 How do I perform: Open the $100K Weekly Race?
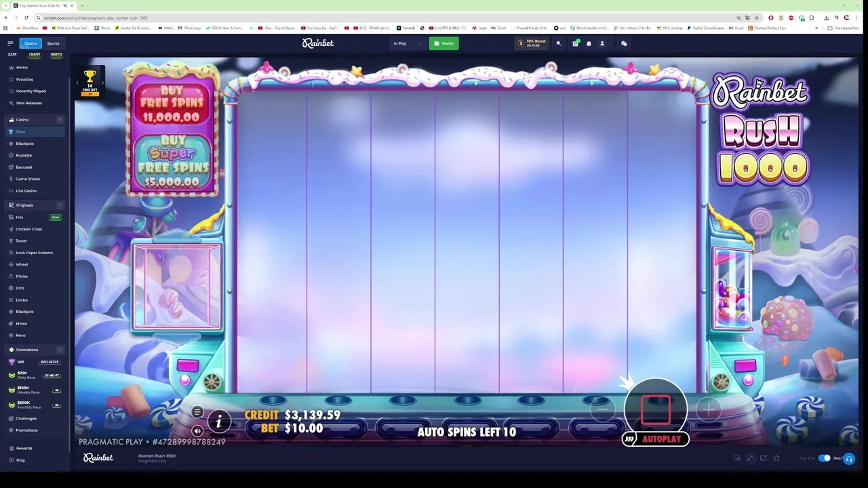[x=35, y=390]
